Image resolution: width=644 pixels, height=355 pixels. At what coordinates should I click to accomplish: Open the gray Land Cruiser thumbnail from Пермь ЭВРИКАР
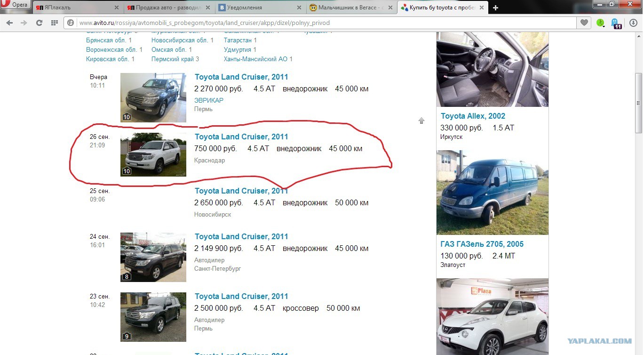click(153, 97)
